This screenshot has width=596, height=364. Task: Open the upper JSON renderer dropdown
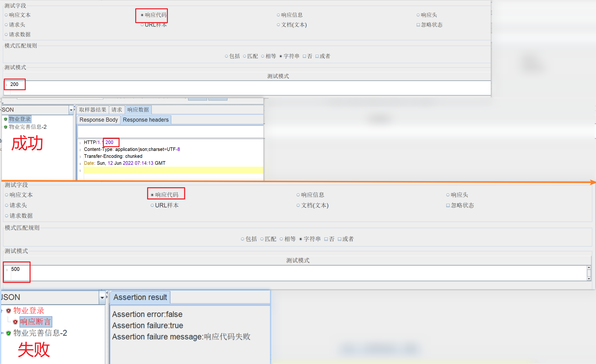tap(71, 110)
